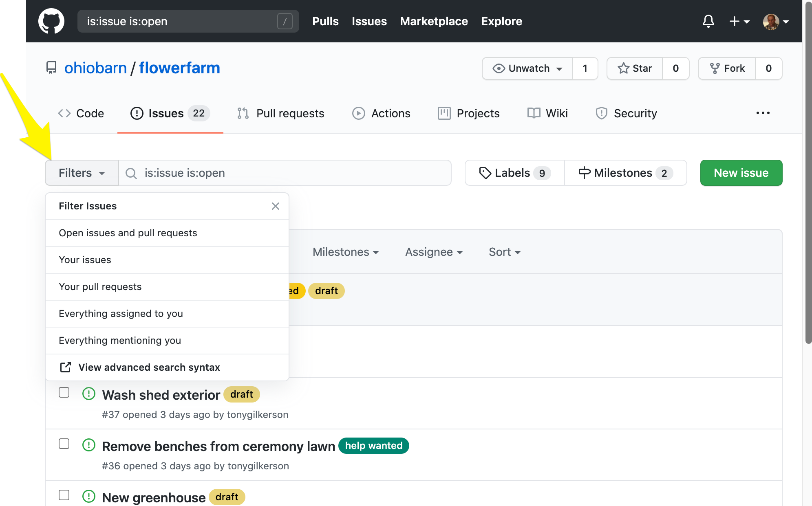This screenshot has width=812, height=506.
Task: Click Issues in the top navigation
Action: tap(369, 21)
